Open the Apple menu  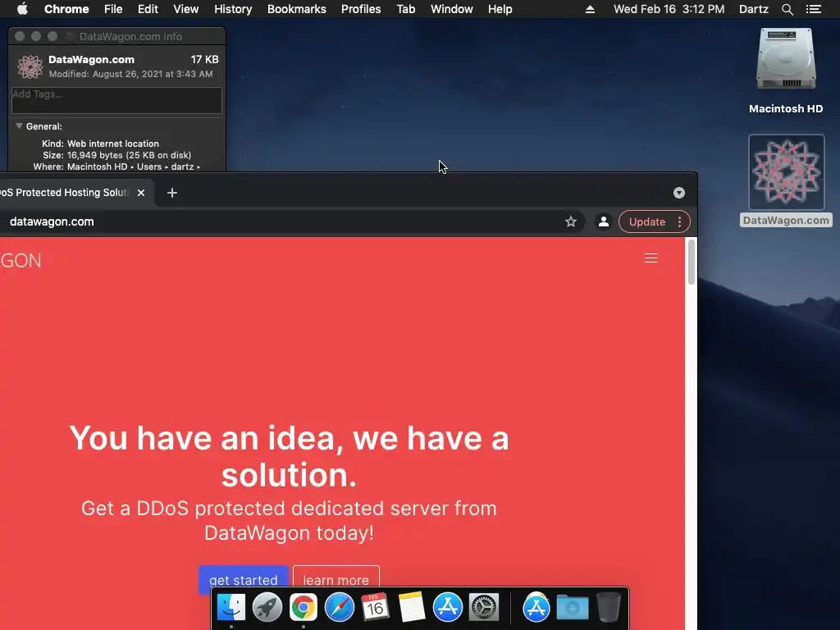click(22, 9)
